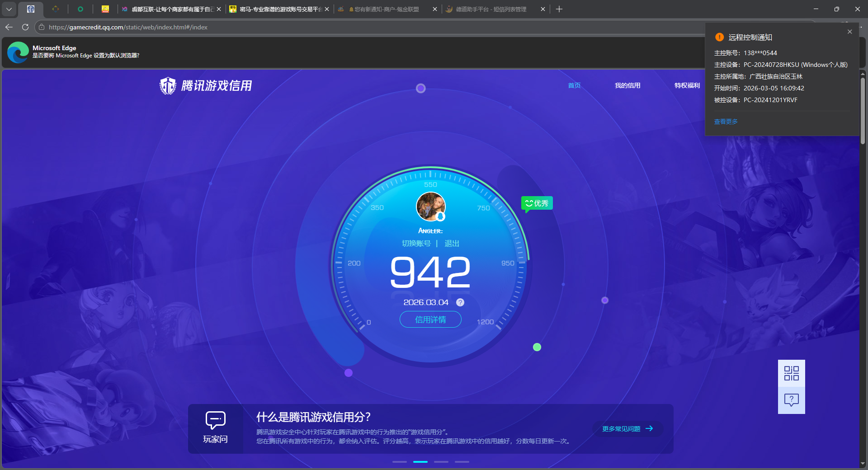Open the vertical tabs chevron dropdown
Viewport: 868px width, 470px height.
coord(9,9)
